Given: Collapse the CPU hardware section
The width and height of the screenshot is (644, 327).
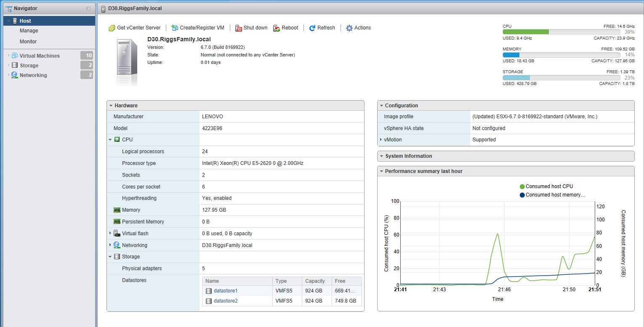Looking at the screenshot, I should (x=110, y=140).
